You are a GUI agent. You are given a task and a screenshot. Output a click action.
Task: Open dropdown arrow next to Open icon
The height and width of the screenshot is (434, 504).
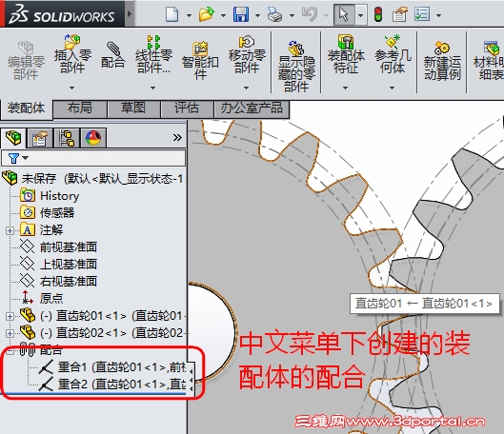click(223, 15)
